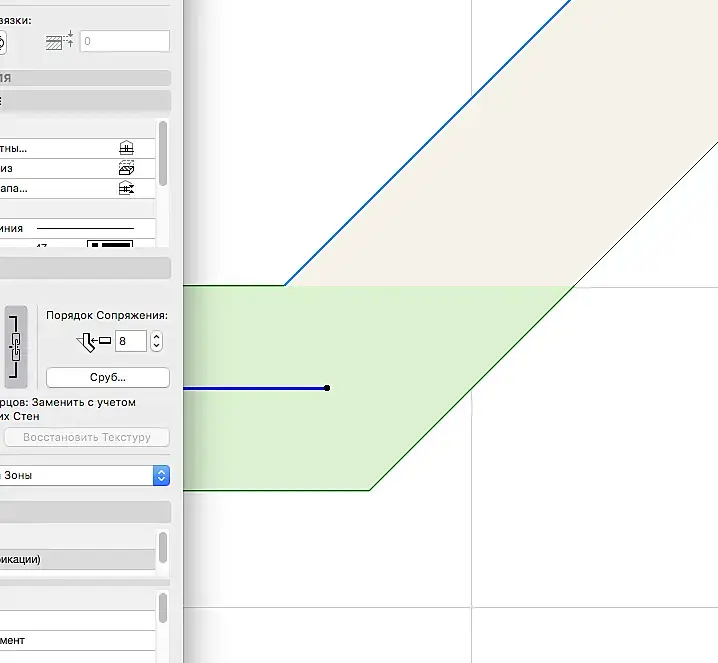Open the Сруб... log details button
This screenshot has height=663, width=718.
click(x=108, y=377)
